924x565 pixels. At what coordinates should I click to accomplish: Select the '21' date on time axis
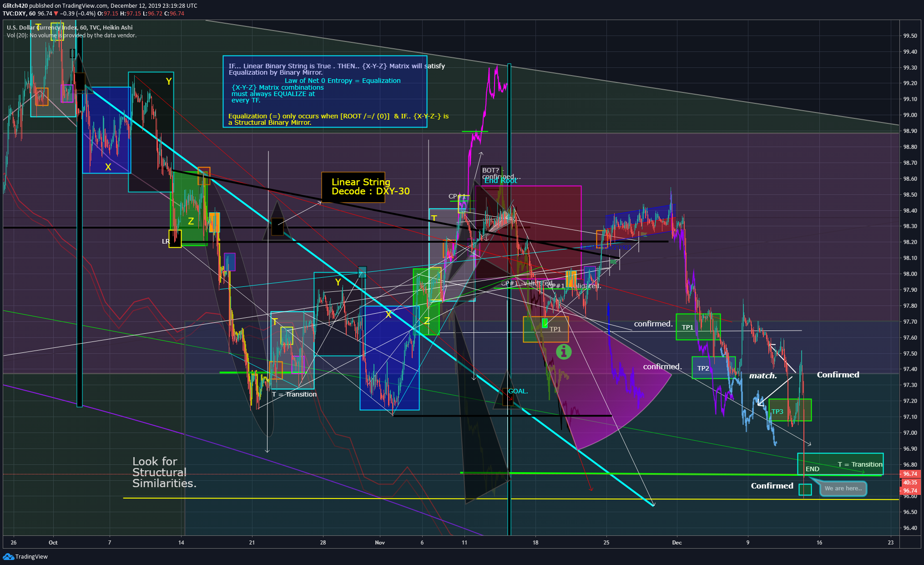(x=252, y=542)
